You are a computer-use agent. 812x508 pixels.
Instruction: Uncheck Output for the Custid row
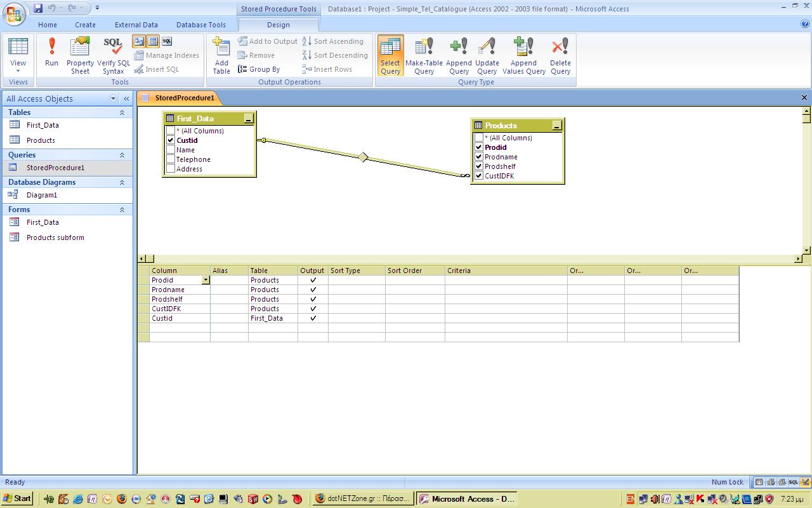click(x=313, y=318)
